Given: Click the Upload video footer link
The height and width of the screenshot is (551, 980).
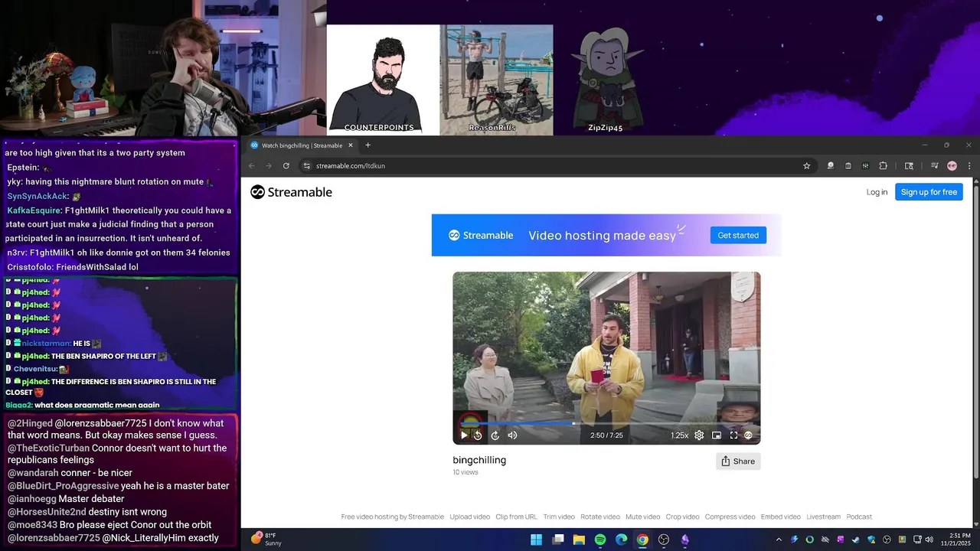Looking at the screenshot, I should (469, 517).
